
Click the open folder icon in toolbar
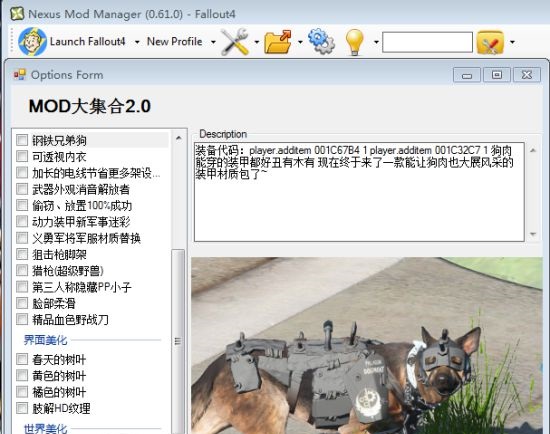point(278,42)
